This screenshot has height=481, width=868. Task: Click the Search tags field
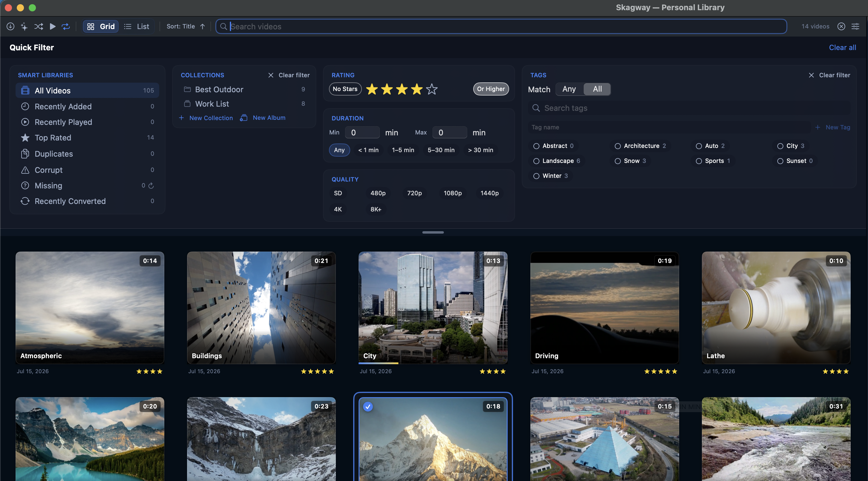pyautogui.click(x=689, y=108)
